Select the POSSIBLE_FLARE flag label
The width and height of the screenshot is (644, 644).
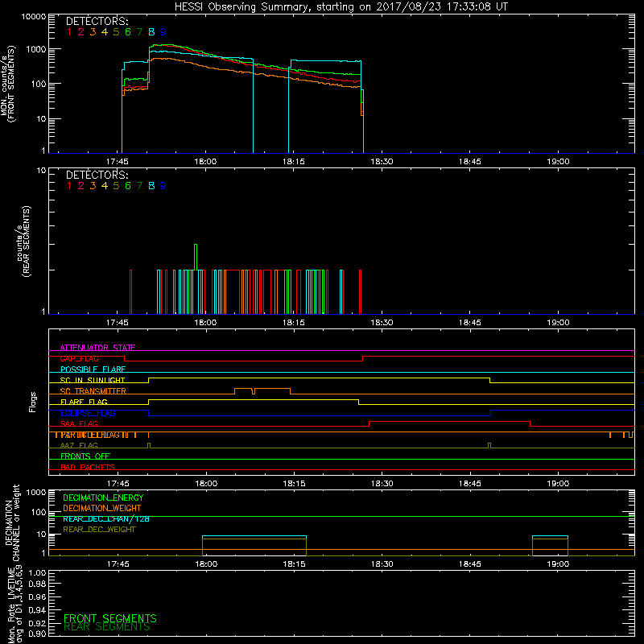[93, 369]
